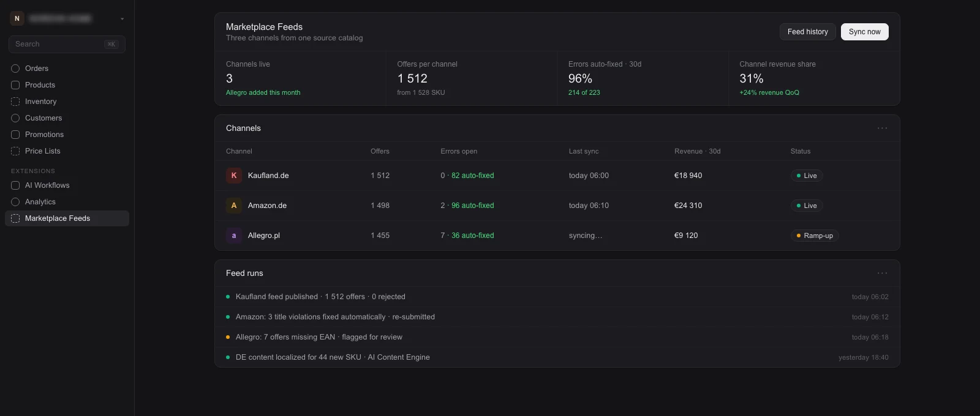Go to Analytics extension
Viewport: 980px width, 416px height.
point(67,202)
